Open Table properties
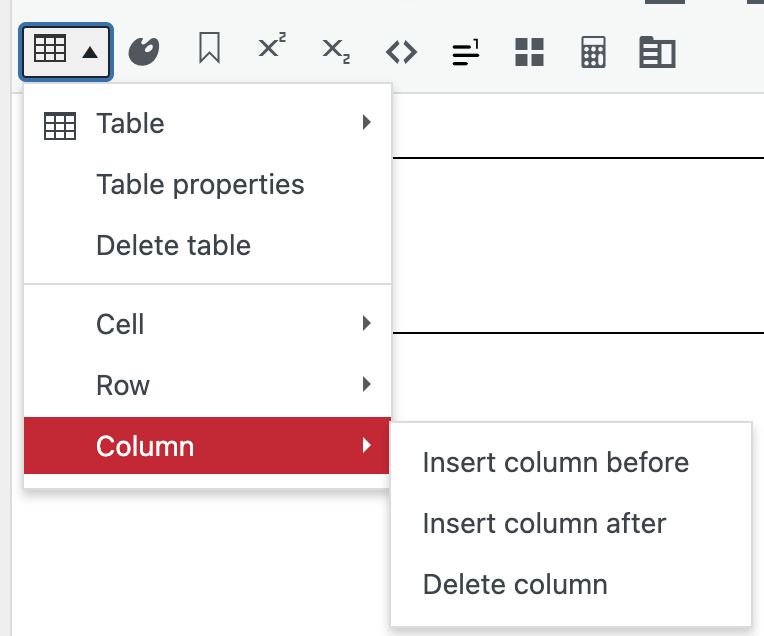Viewport: 764px width, 636px height. pyautogui.click(x=200, y=185)
